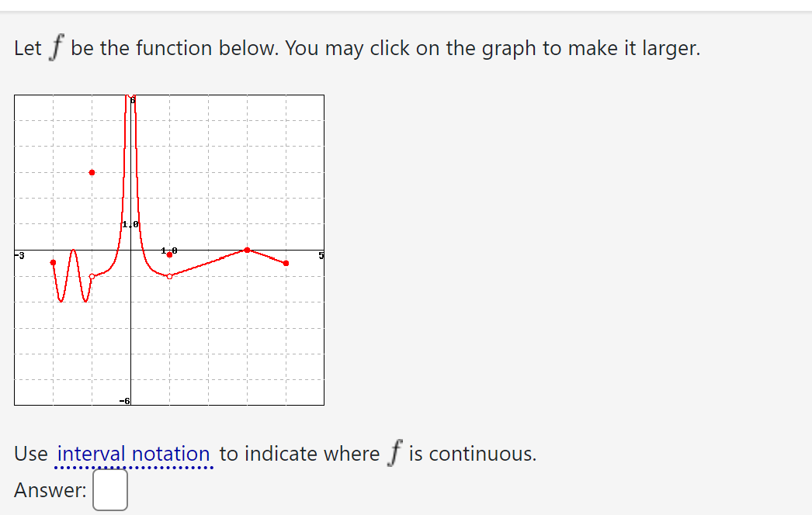812x515 pixels.
Task: Click the 1.0 label on the y-axis
Action: [130, 224]
